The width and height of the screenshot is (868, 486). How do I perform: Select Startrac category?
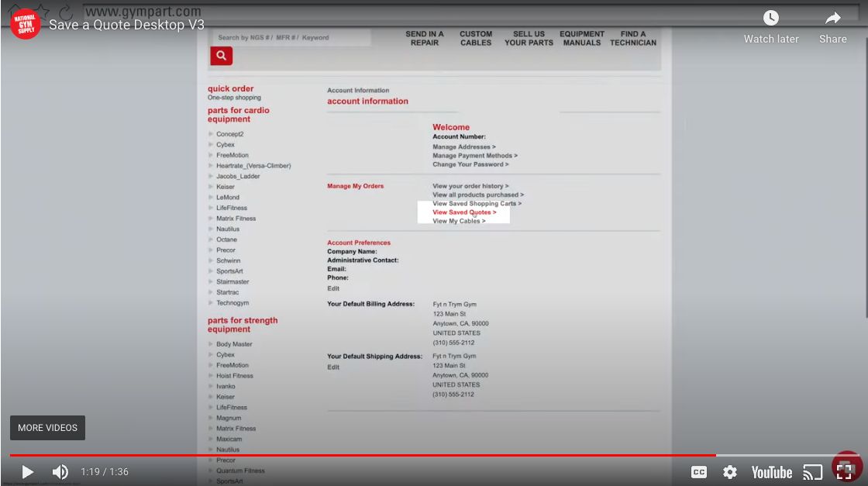click(x=228, y=292)
